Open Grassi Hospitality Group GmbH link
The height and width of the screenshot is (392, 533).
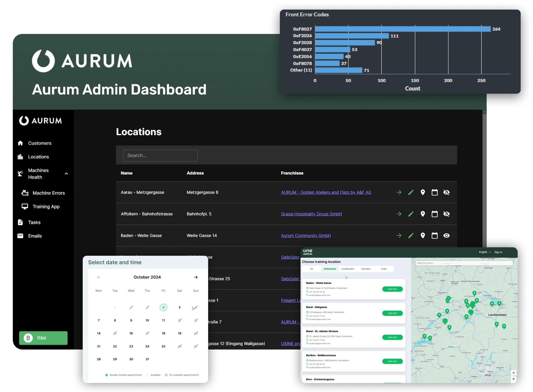tap(311, 214)
